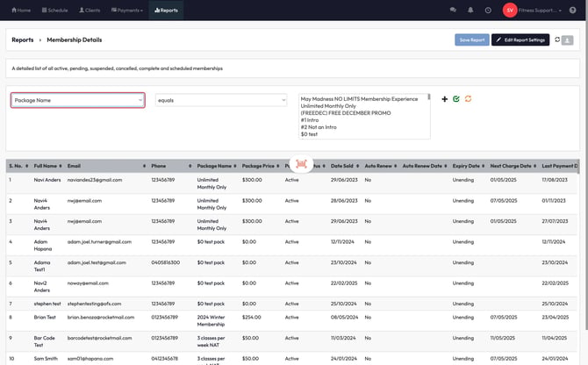Open the clock history icon
This screenshot has height=365, width=588.
pos(488,10)
